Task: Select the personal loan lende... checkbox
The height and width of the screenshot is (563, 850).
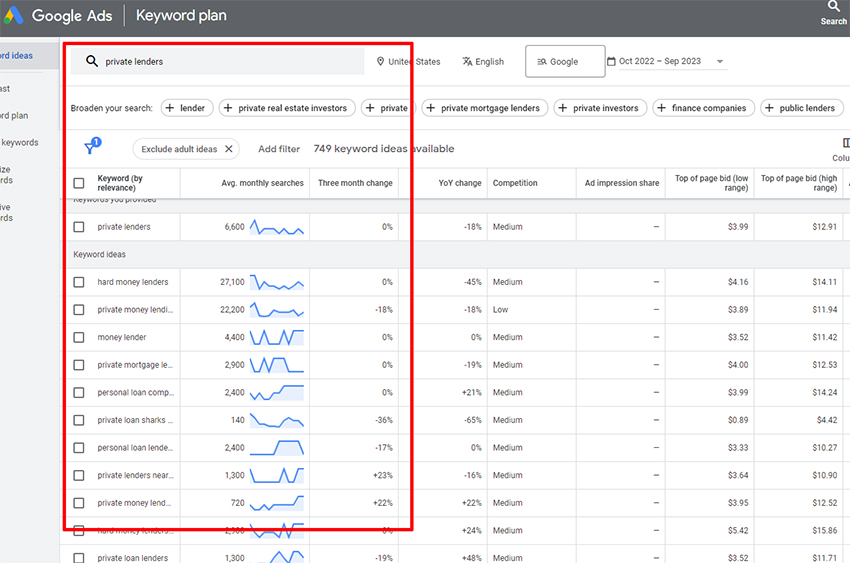Action: coord(79,448)
